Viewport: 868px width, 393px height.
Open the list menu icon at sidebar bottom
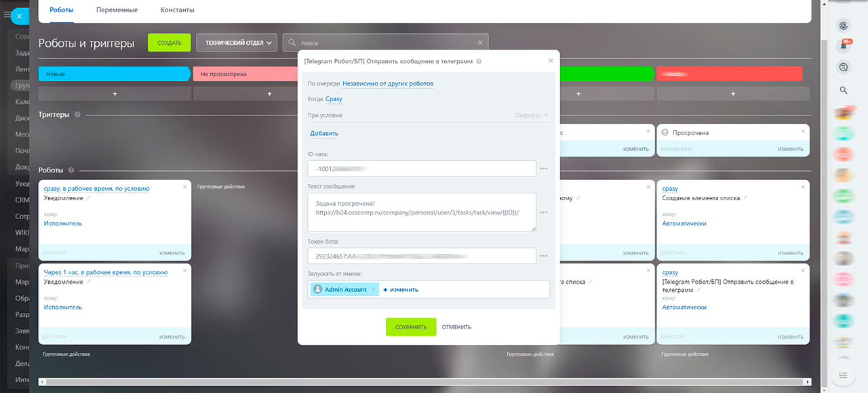(x=844, y=375)
